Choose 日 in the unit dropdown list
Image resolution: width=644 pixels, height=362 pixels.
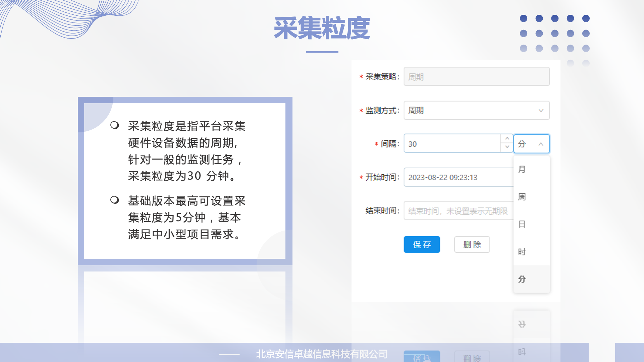(x=531, y=224)
